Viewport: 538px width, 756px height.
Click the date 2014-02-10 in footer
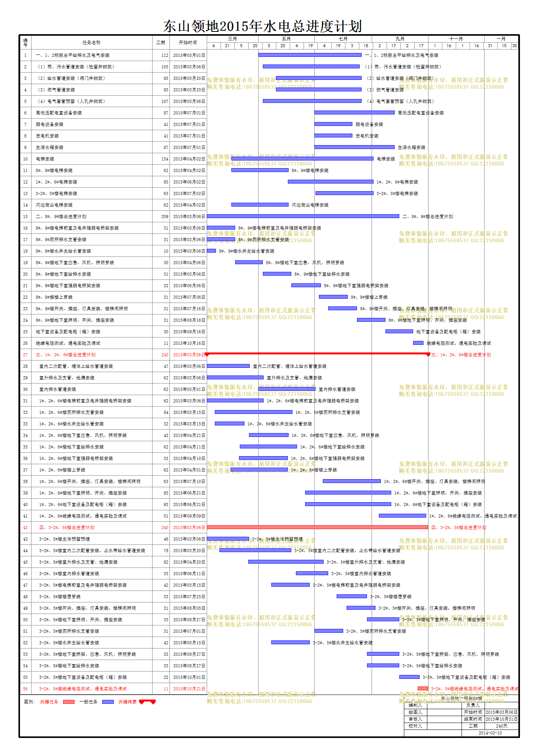coord(490,733)
